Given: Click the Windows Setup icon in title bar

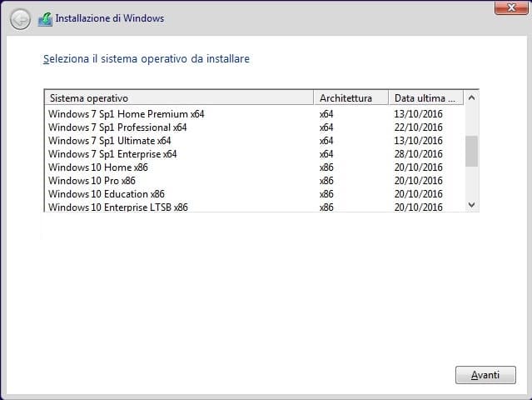Looking at the screenshot, I should click(x=45, y=19).
